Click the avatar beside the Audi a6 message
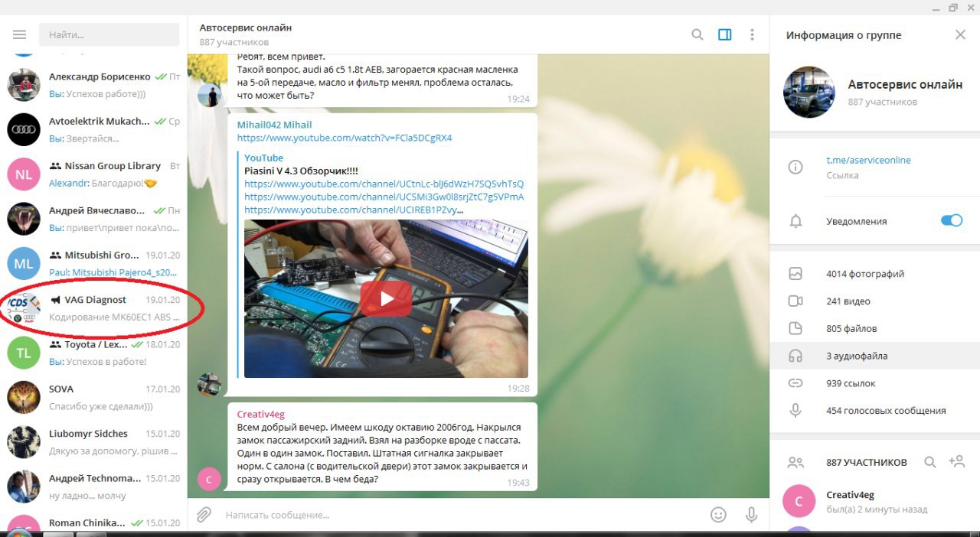 (209, 96)
